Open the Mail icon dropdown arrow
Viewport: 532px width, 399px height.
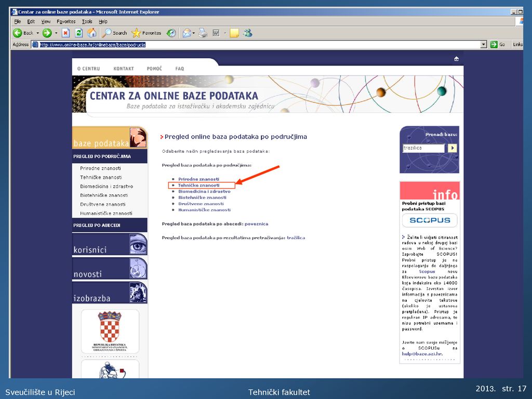click(x=194, y=33)
